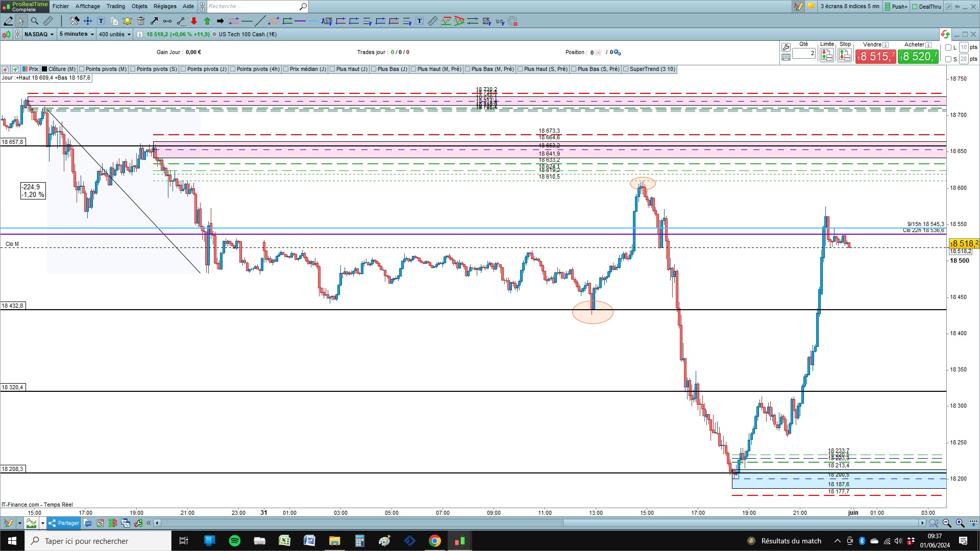Open the Réglages menu
Viewport: 980px width, 551px height.
[x=165, y=6]
